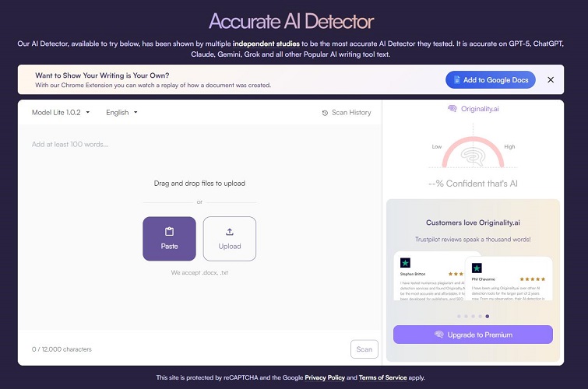The image size is (588, 389).
Task: Click 'Trustpilot reviews speak a thousand words!' text
Action: pyautogui.click(x=473, y=239)
